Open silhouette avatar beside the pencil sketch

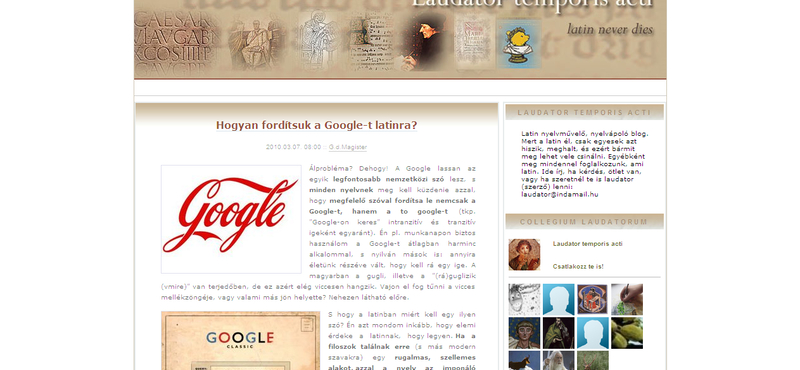tap(558, 300)
